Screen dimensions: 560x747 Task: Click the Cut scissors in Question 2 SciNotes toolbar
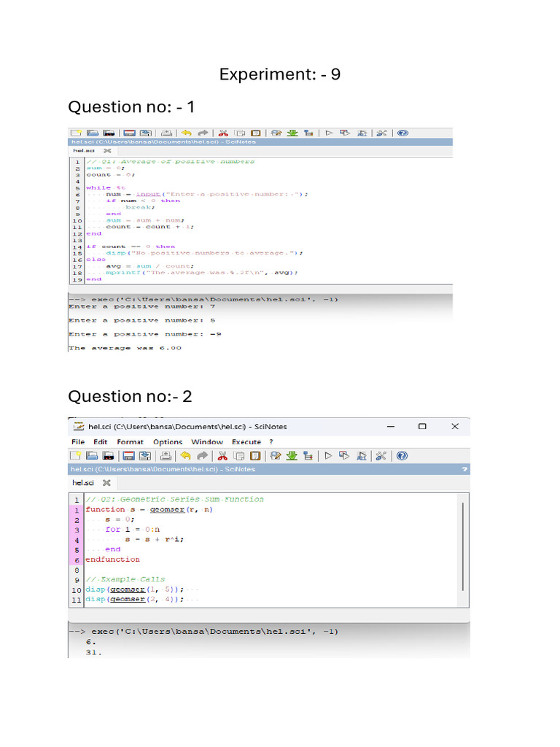(x=222, y=456)
